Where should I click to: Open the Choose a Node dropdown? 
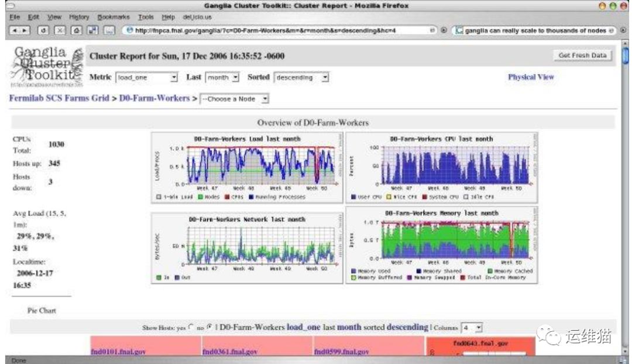click(235, 99)
